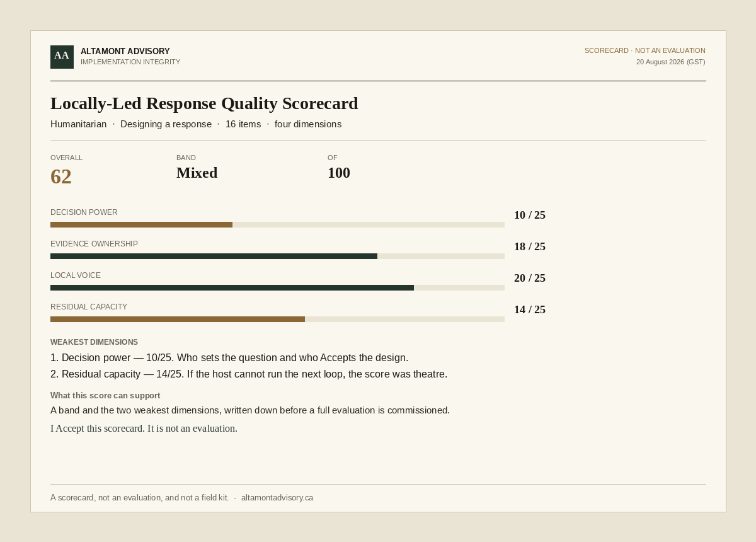Image resolution: width=756 pixels, height=542 pixels.
Task: Click the IMPLEMENTATION INTEGRITY subtitle
Action: [130, 62]
